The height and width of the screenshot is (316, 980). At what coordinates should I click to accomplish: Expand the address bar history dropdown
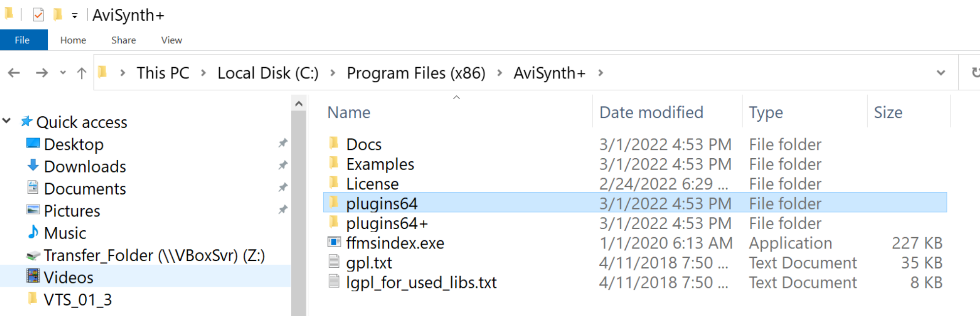click(941, 73)
